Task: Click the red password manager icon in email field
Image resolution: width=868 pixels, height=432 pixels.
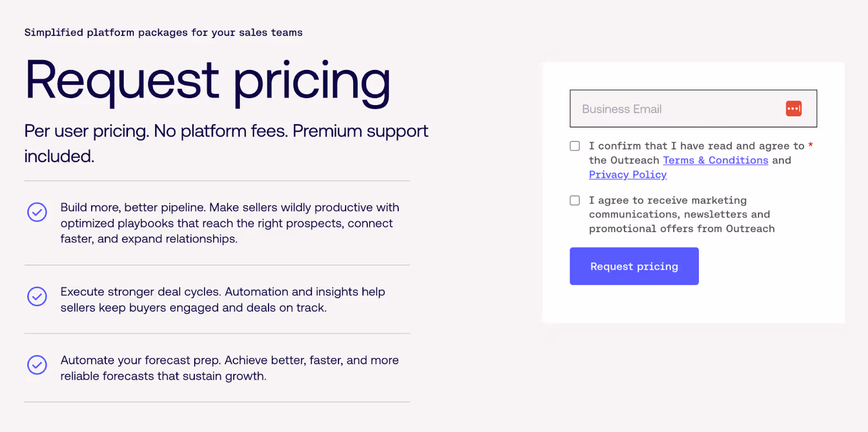Action: (793, 108)
